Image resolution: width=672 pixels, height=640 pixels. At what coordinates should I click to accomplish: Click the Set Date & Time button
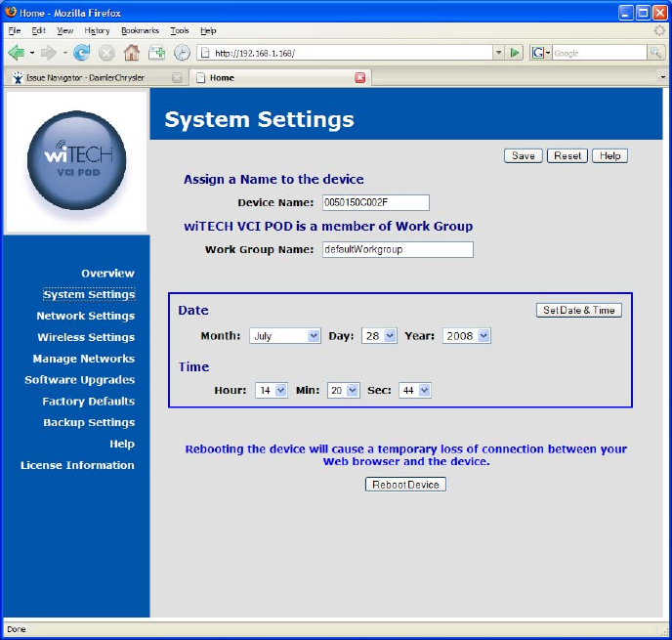pyautogui.click(x=578, y=310)
